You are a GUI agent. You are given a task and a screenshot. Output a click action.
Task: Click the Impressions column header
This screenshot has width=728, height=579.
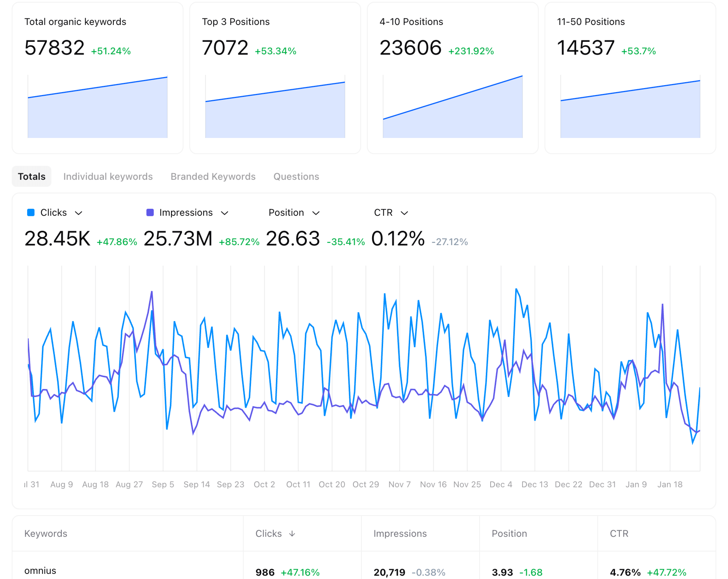(x=400, y=534)
